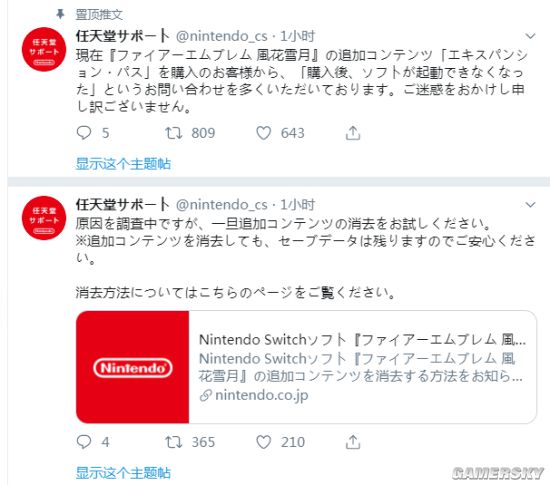Reply to the second tweet with 4 replies
The height and width of the screenshot is (485, 550).
(x=84, y=442)
